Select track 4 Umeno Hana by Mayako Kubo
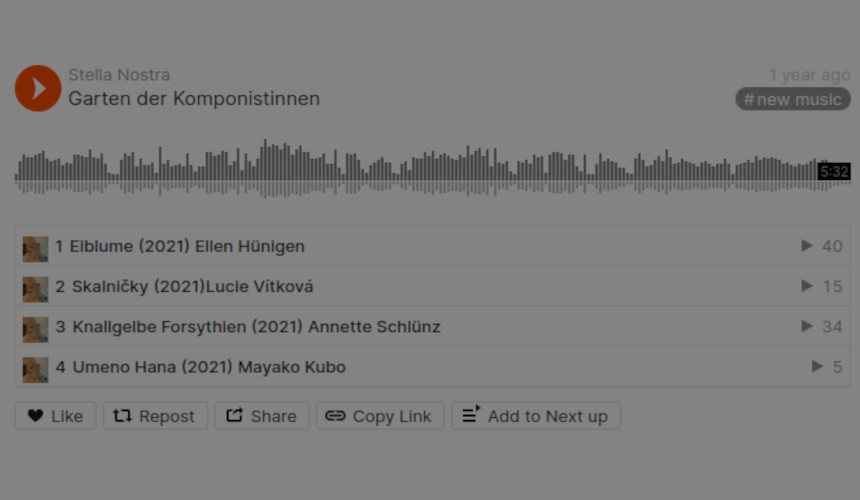 [432, 367]
